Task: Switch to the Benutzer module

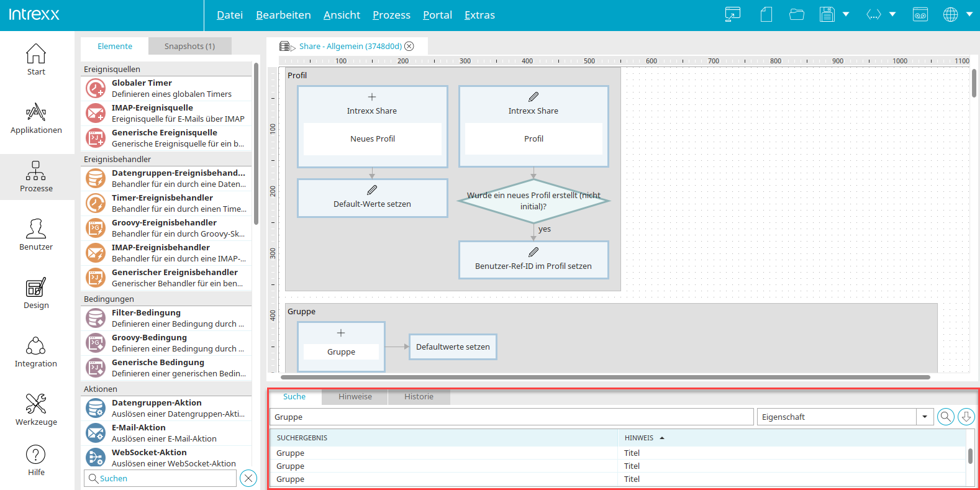Action: click(x=36, y=235)
